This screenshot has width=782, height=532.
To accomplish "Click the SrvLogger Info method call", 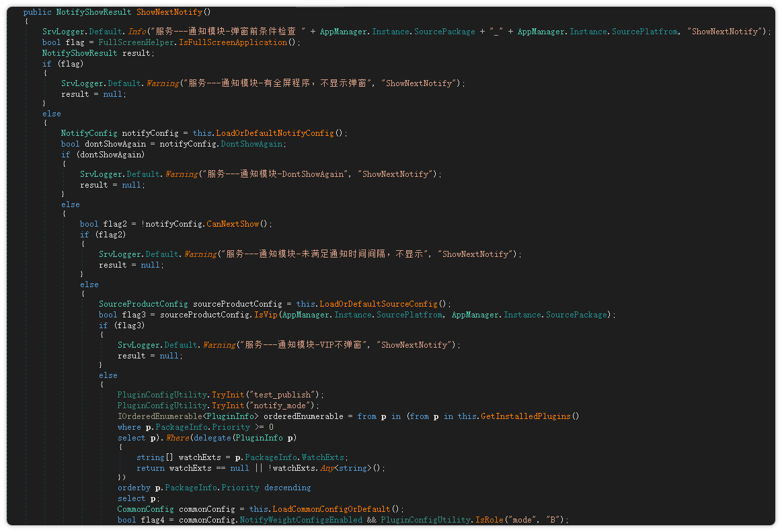I will click(138, 32).
